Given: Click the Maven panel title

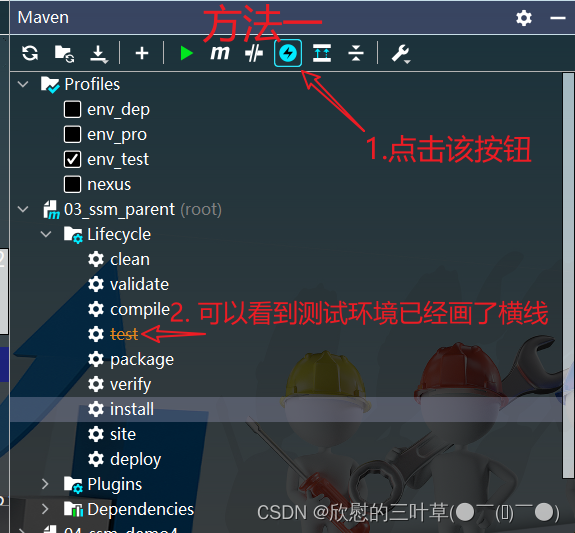Looking at the screenshot, I should tap(43, 18).
